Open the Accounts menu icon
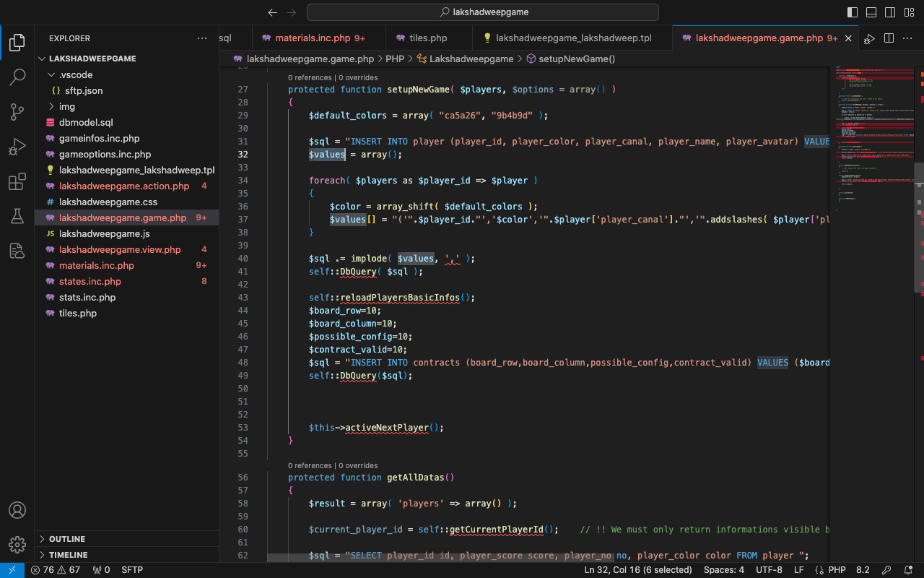Screen dimensions: 924x578 [17, 510]
